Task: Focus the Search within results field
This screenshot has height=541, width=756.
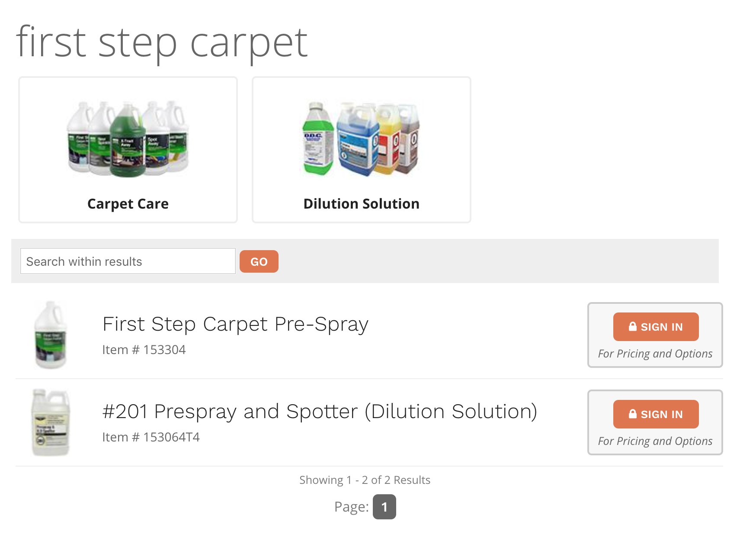Action: pyautogui.click(x=128, y=261)
